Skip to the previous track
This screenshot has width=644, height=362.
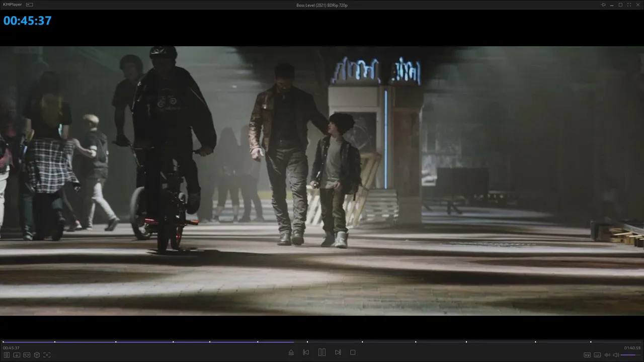[x=306, y=352]
